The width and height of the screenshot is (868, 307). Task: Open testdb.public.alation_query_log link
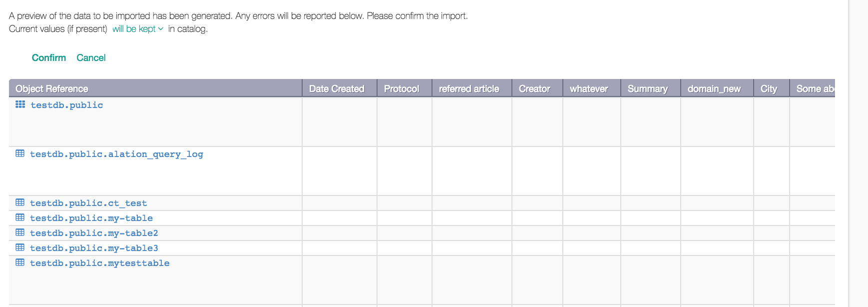[116, 154]
